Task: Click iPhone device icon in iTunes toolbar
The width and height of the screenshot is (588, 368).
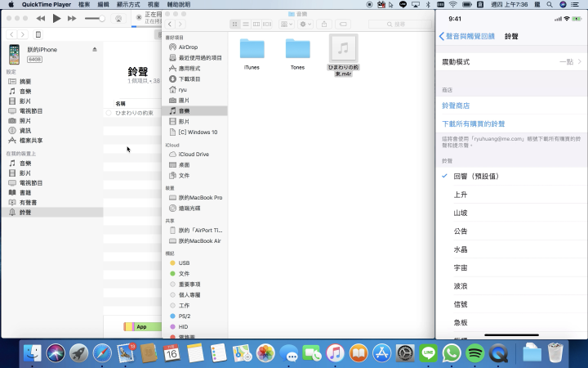Action: pos(38,34)
